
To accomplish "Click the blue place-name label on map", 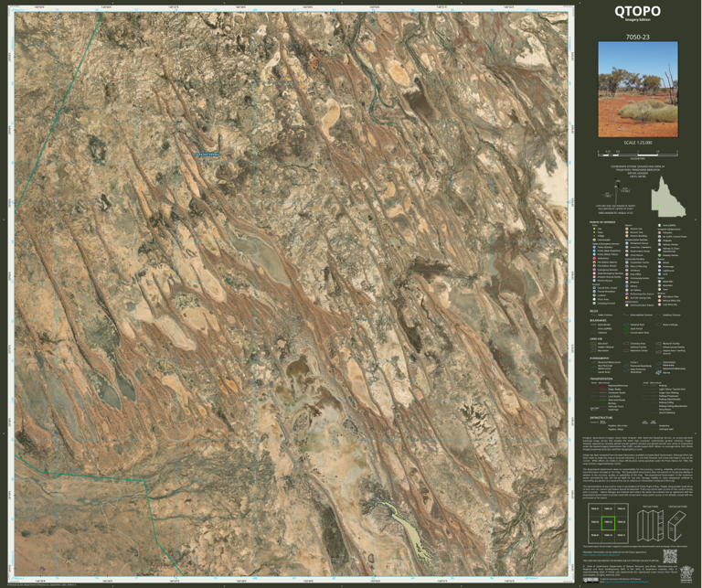I will point(207,155).
